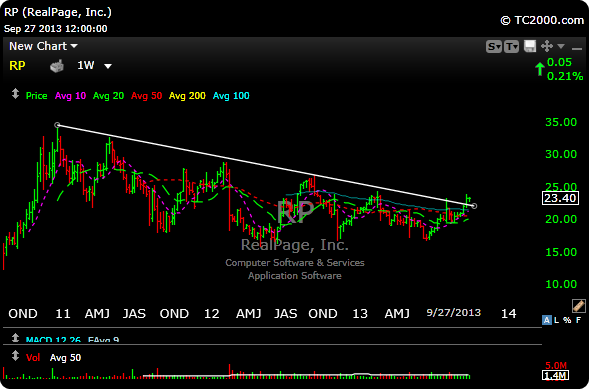Click the boxed 23.40 price label
The width and height of the screenshot is (589, 389).
[x=560, y=198]
